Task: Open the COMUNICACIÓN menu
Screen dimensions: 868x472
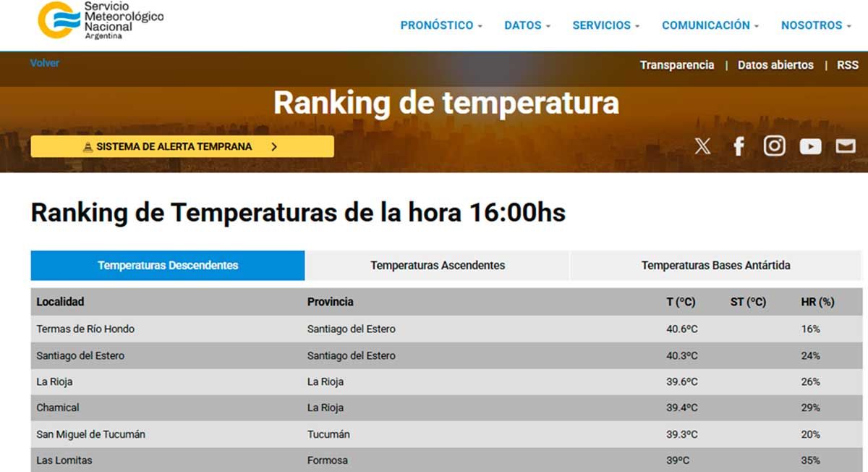Action: tap(710, 25)
